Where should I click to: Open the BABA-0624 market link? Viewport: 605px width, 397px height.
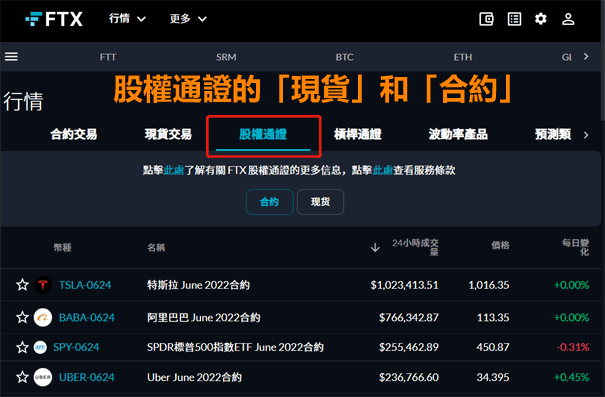point(87,318)
